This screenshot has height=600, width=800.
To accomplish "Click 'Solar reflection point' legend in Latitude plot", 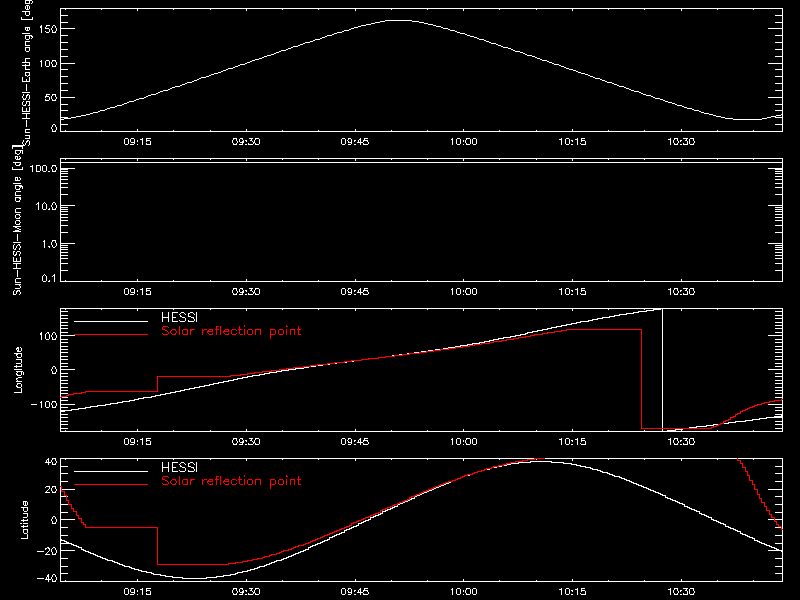I will coord(231,481).
